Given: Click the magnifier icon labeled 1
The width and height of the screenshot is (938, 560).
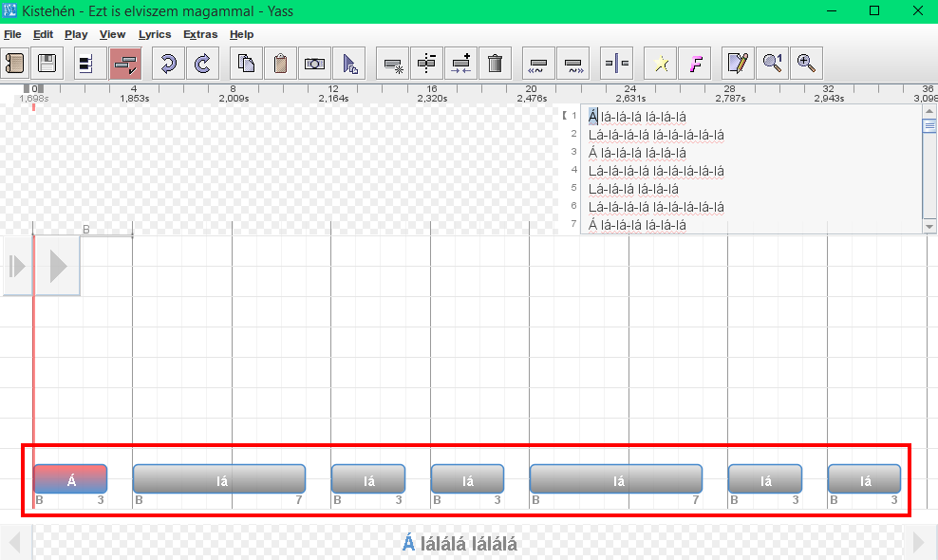Looking at the screenshot, I should coord(772,63).
